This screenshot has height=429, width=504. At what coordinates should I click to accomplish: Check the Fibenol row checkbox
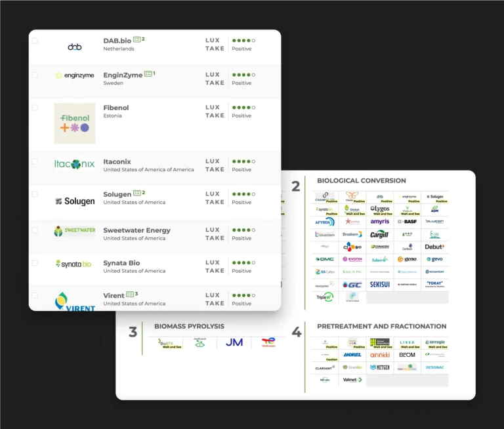pos(35,108)
